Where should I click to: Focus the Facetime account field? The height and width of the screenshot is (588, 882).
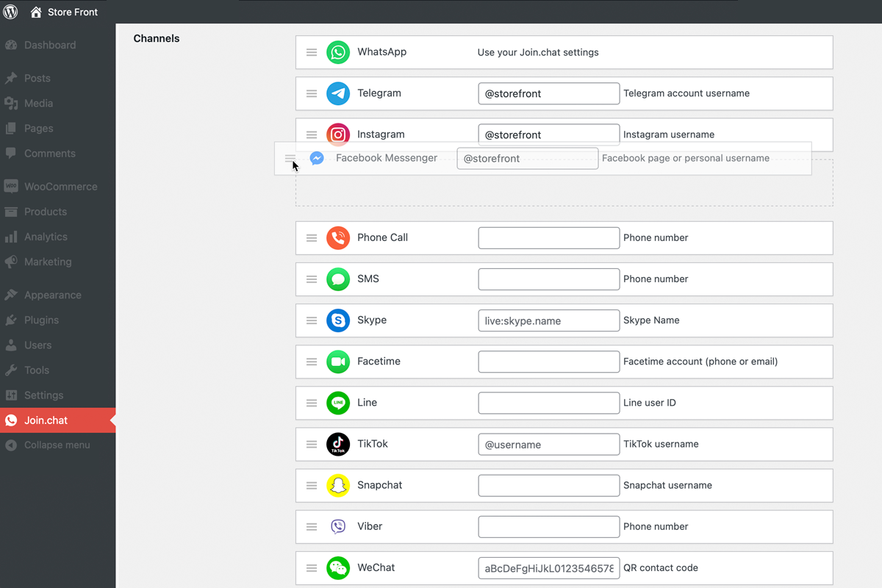pos(549,361)
